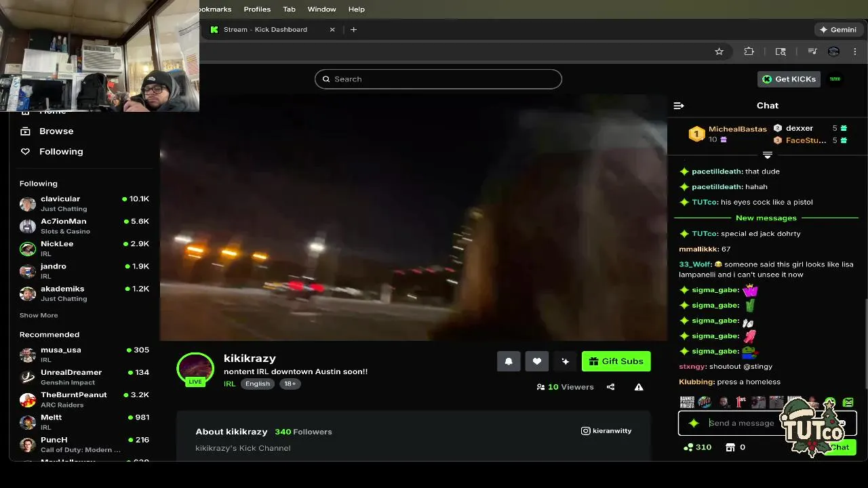Expand the gift leaderboard dropdown arrow
This screenshot has height=488, width=868.
coord(768,155)
